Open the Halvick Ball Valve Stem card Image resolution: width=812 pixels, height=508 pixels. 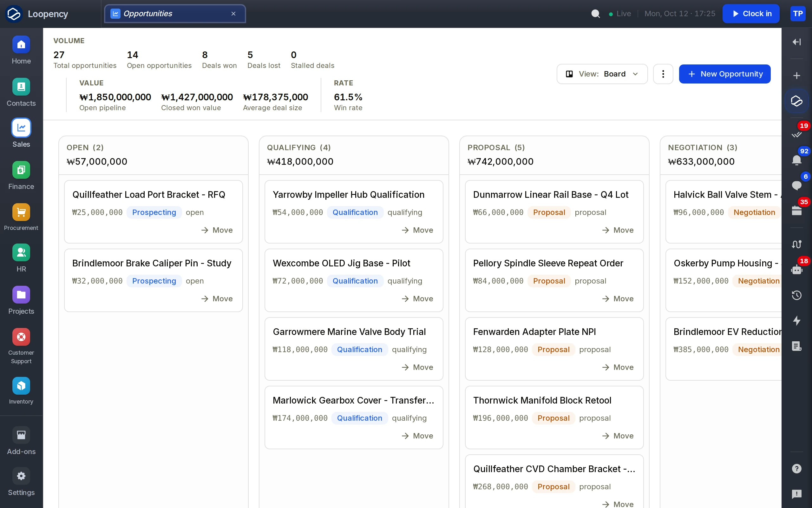coord(724,212)
